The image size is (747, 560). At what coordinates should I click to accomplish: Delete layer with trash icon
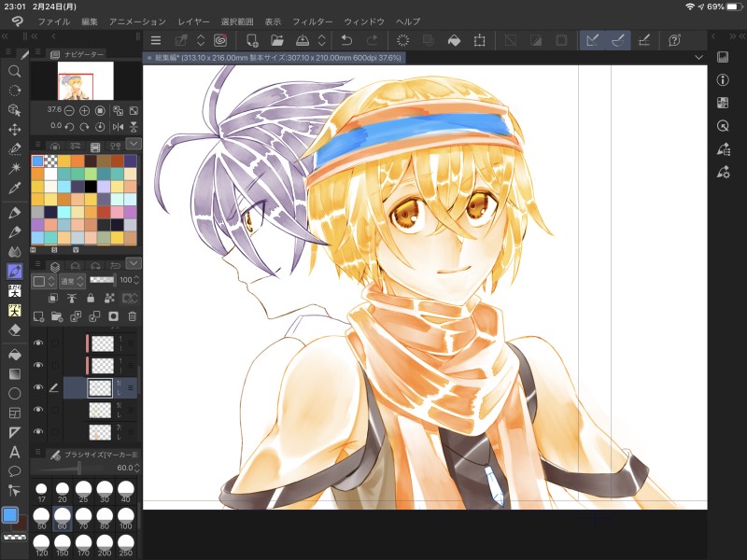(x=133, y=316)
